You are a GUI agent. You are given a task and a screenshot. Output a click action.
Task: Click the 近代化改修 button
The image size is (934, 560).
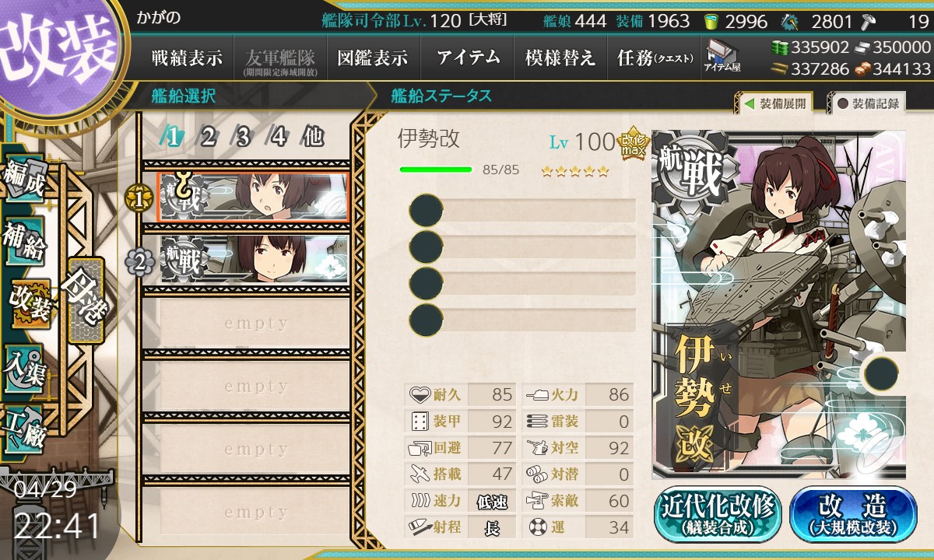point(718,514)
